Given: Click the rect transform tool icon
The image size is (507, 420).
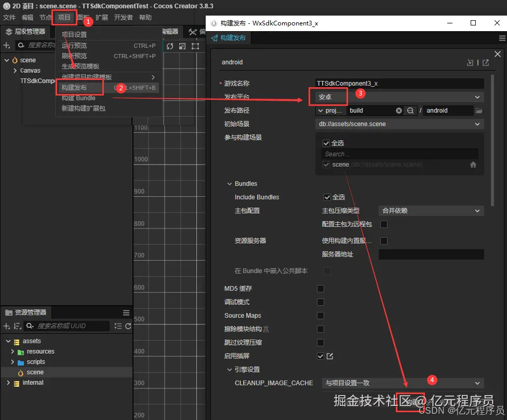Looking at the screenshot, I should point(195,46).
